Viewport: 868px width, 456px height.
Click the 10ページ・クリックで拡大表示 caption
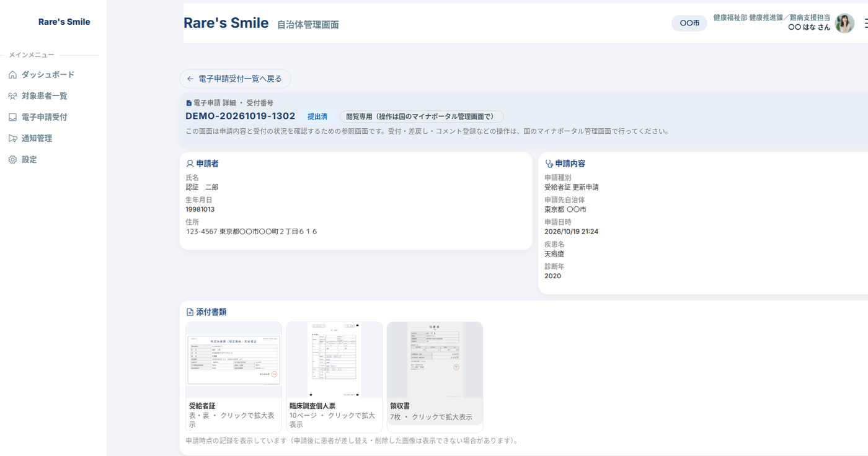(334, 420)
